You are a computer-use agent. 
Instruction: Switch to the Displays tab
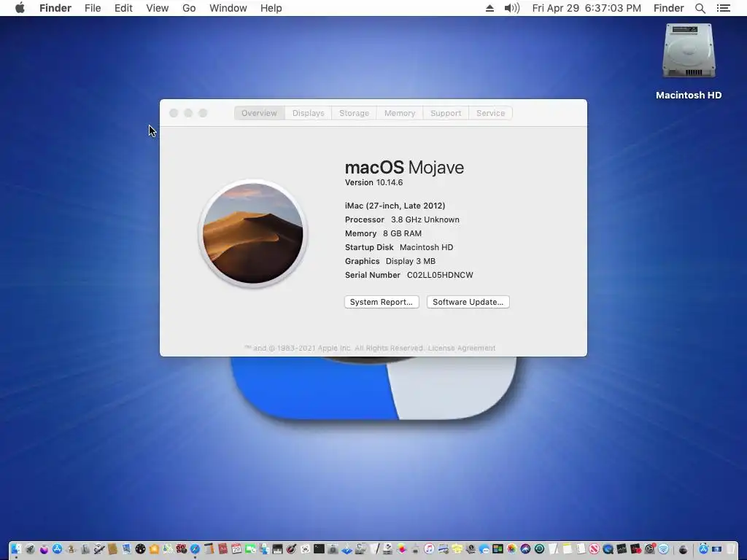(309, 113)
